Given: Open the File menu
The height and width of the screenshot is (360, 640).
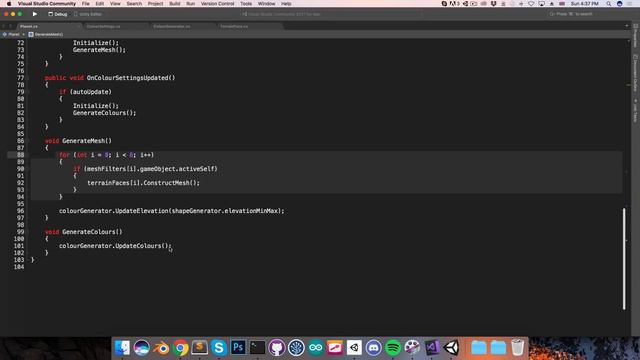Looking at the screenshot, I should [85, 4].
